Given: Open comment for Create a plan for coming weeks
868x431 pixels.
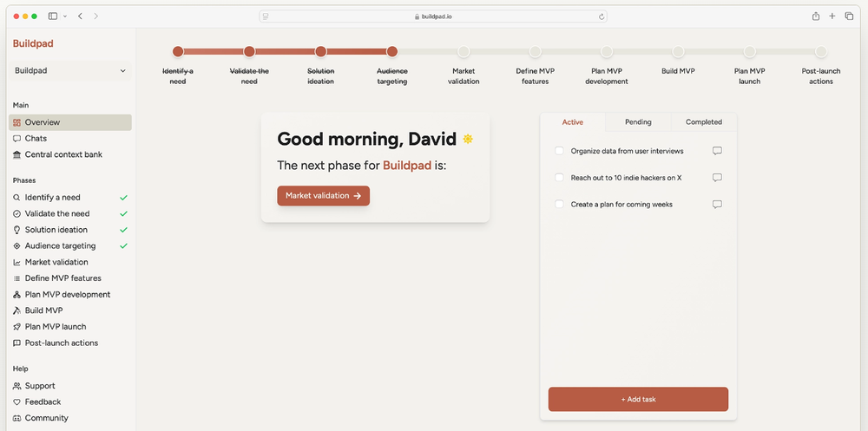Looking at the screenshot, I should [x=717, y=204].
